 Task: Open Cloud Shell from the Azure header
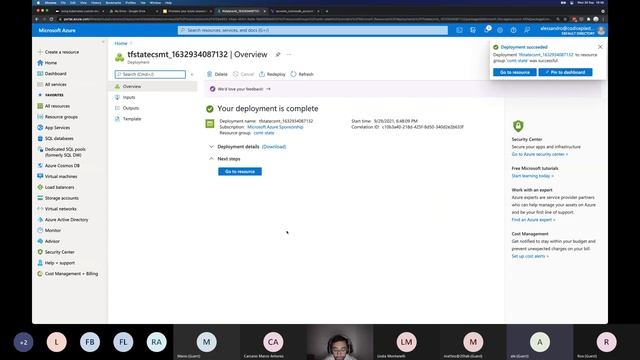point(459,30)
